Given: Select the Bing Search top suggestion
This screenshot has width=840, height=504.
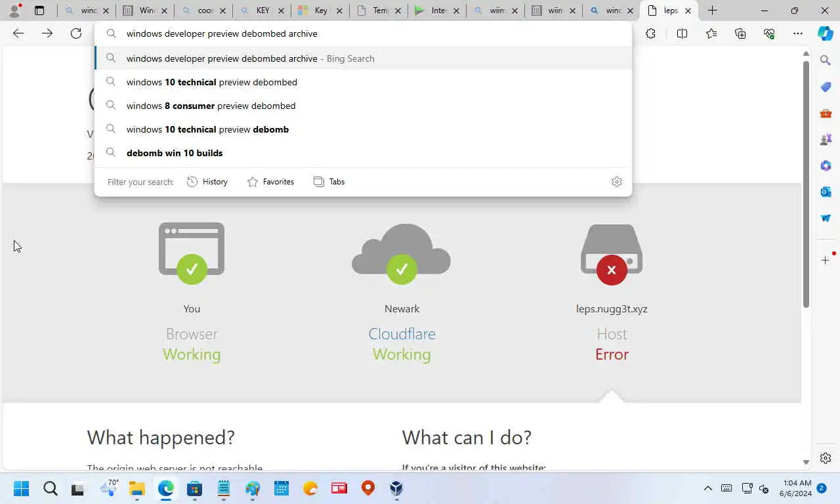Looking at the screenshot, I should 364,58.
